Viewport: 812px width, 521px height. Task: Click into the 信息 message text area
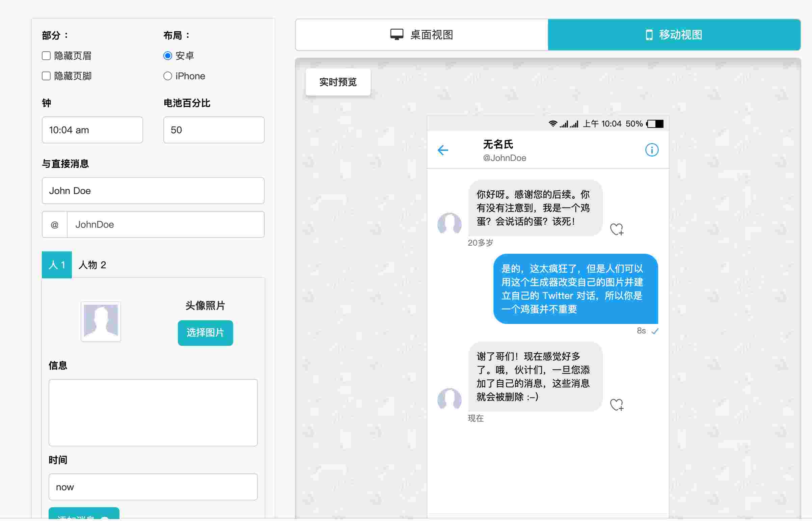coord(153,413)
